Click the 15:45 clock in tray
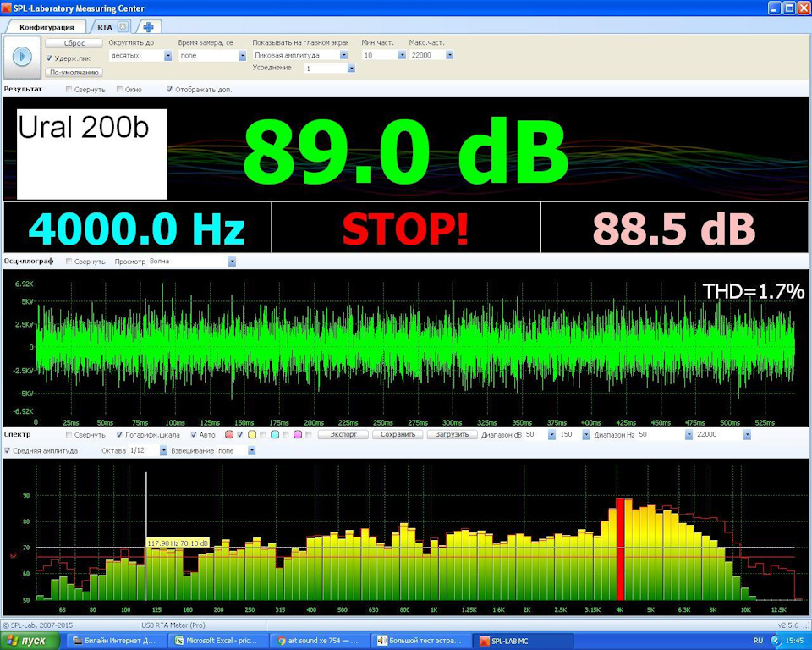The image size is (812, 650). click(795, 641)
